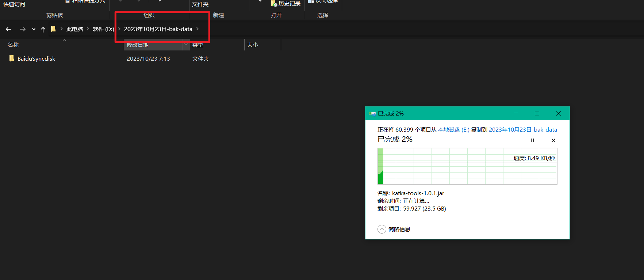Go forward with the right arrow button

(x=23, y=29)
